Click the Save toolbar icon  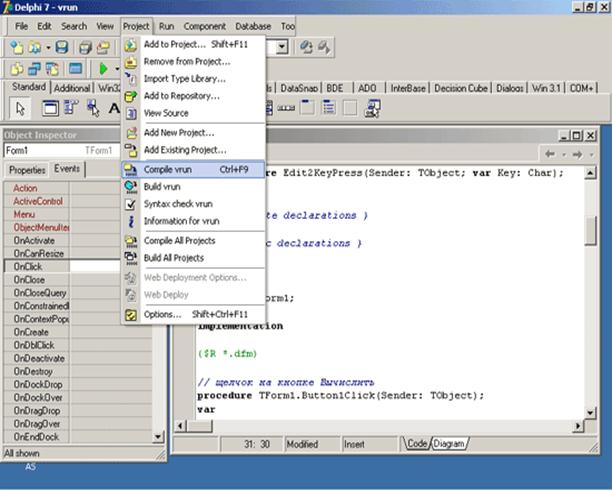61,47
